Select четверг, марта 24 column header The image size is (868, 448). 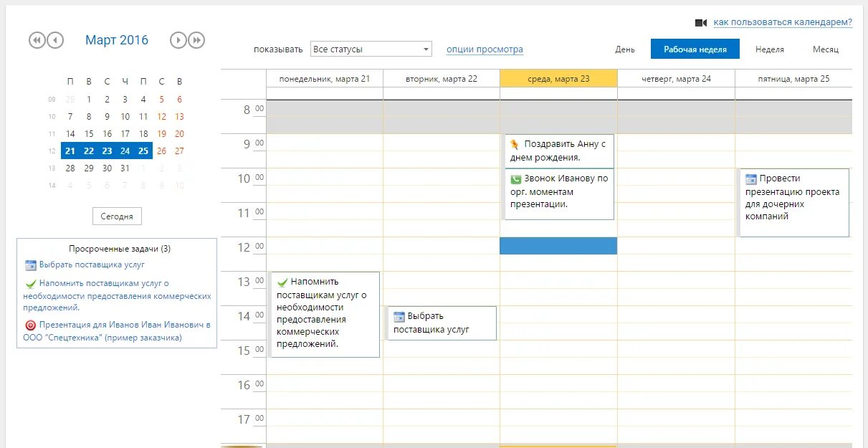pyautogui.click(x=676, y=79)
